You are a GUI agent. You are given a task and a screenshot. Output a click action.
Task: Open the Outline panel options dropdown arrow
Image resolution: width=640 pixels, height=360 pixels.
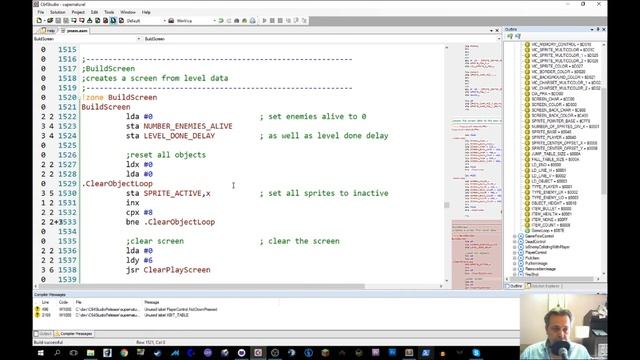[592, 29]
